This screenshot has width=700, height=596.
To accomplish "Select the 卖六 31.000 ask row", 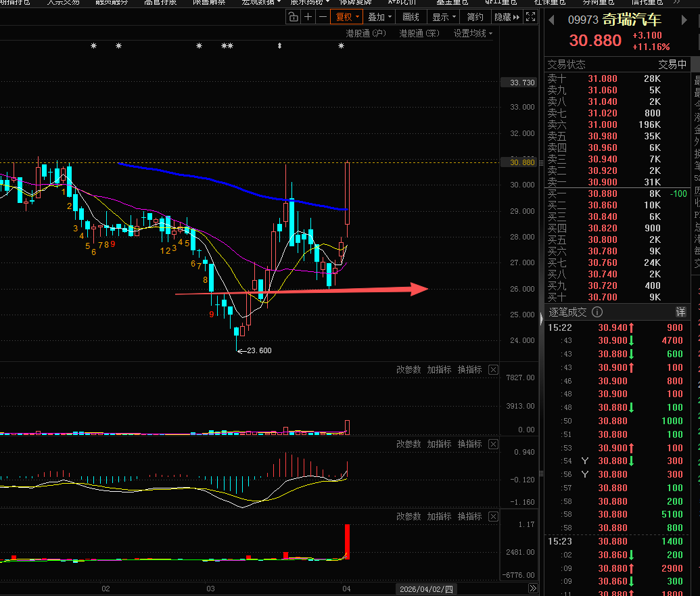I will pyautogui.click(x=617, y=124).
